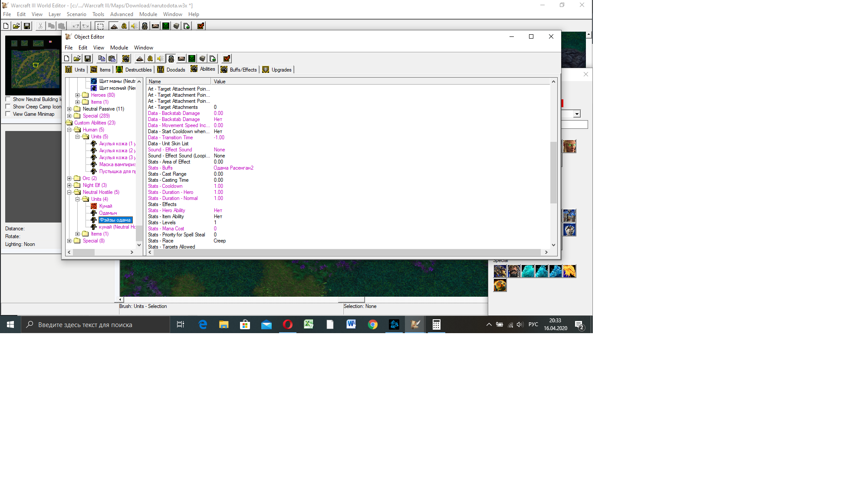Viewport: 868px width, 488px height.
Task: Open Chrome from Windows taskbar
Action: coord(373,324)
